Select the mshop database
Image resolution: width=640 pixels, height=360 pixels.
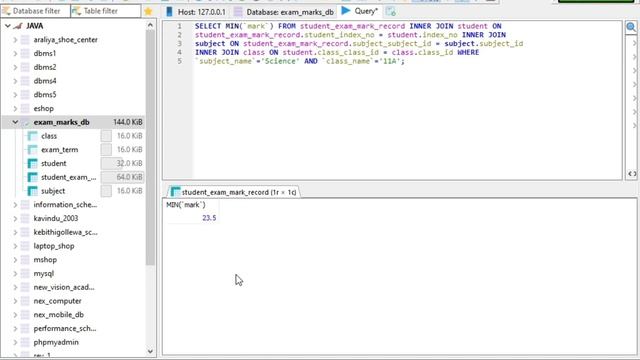click(x=45, y=260)
